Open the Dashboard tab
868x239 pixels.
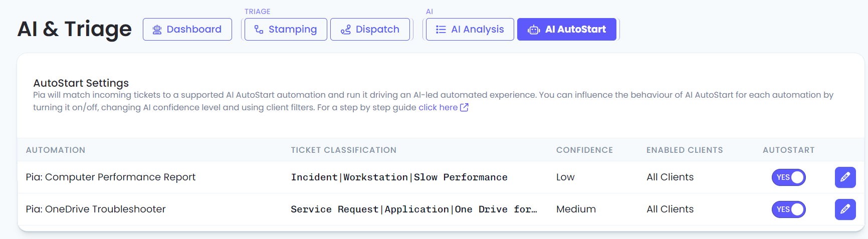[187, 30]
